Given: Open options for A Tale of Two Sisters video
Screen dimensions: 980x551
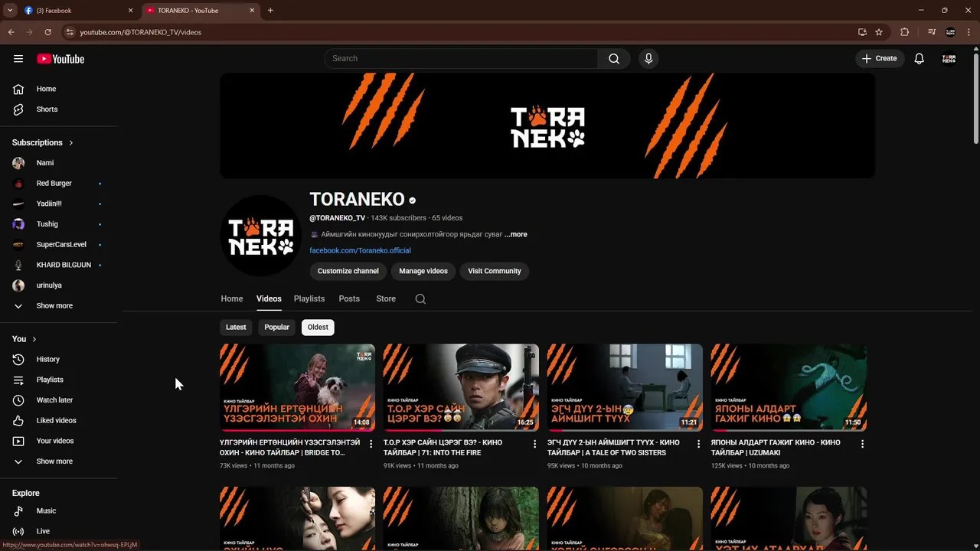Looking at the screenshot, I should click(x=698, y=444).
